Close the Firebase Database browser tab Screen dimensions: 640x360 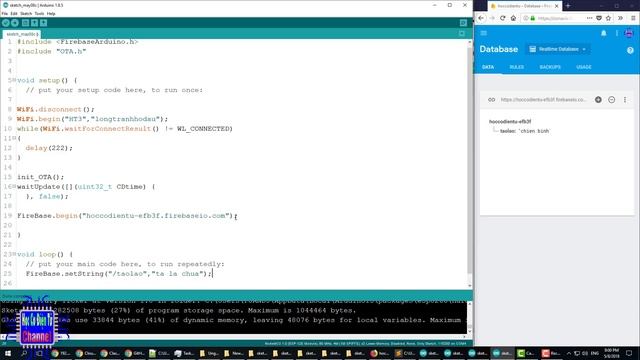click(x=556, y=6)
